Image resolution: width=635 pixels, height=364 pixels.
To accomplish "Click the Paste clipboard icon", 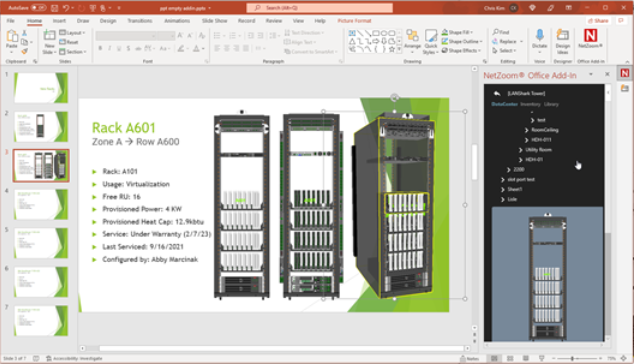I will [11, 36].
